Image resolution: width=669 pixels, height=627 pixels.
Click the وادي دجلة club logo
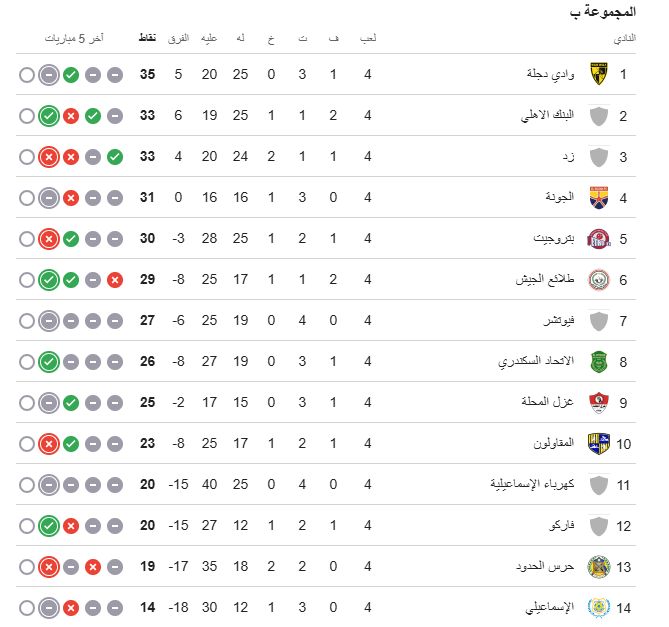click(x=598, y=75)
